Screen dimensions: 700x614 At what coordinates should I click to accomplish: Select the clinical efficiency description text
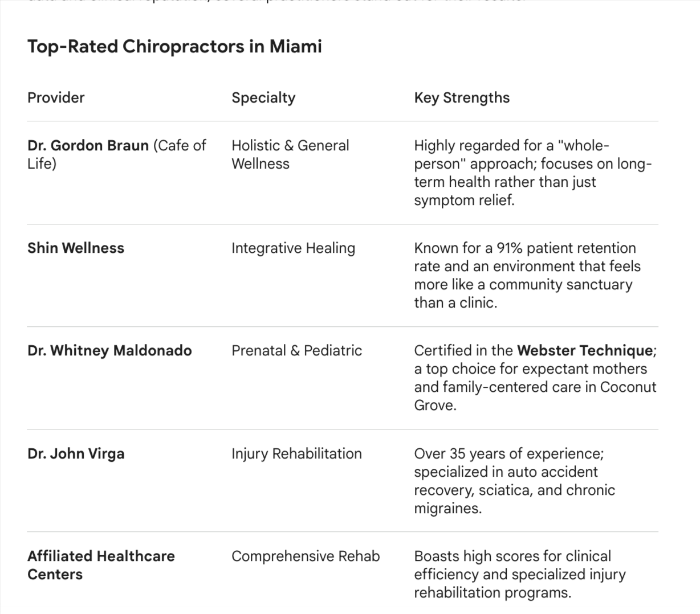(519, 574)
